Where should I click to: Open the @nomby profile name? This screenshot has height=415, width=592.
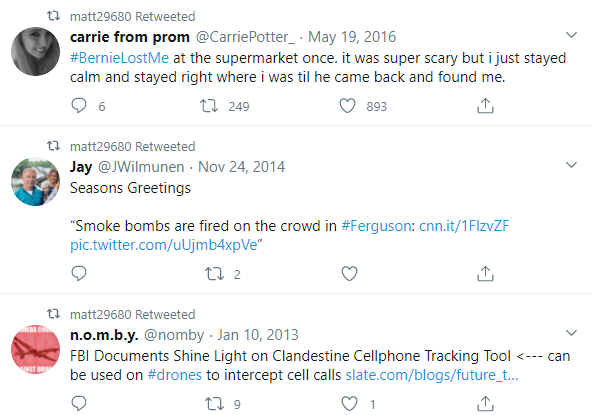click(174, 335)
